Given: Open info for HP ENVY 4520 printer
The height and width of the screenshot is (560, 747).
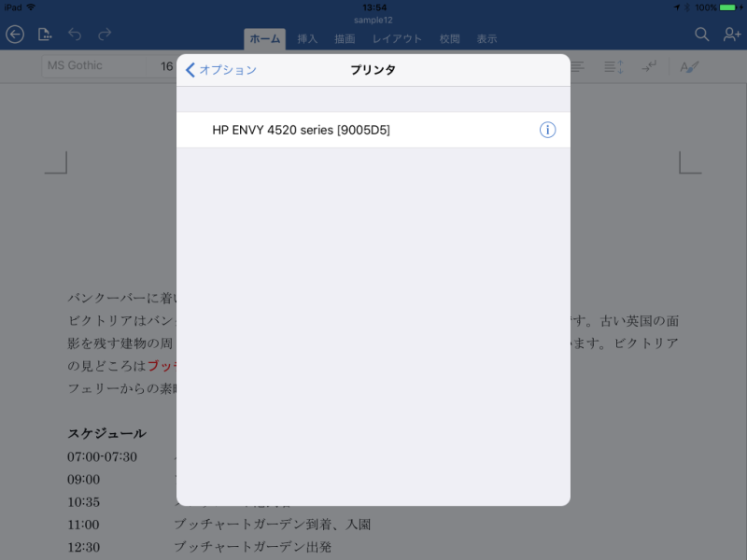Looking at the screenshot, I should click(x=547, y=130).
